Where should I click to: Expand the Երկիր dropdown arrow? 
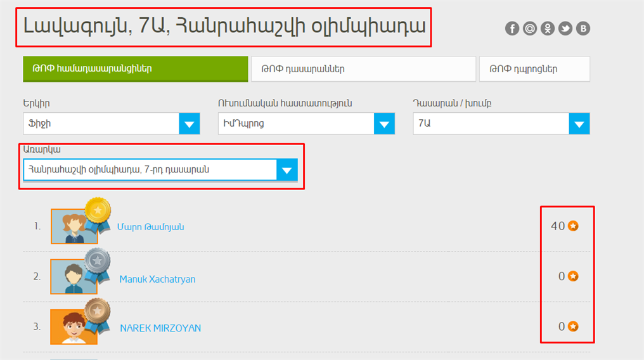[190, 124]
